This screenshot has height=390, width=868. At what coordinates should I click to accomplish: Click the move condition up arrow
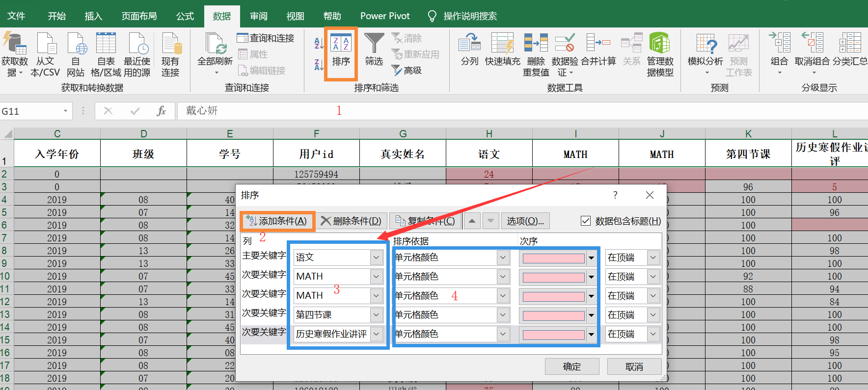(472, 221)
